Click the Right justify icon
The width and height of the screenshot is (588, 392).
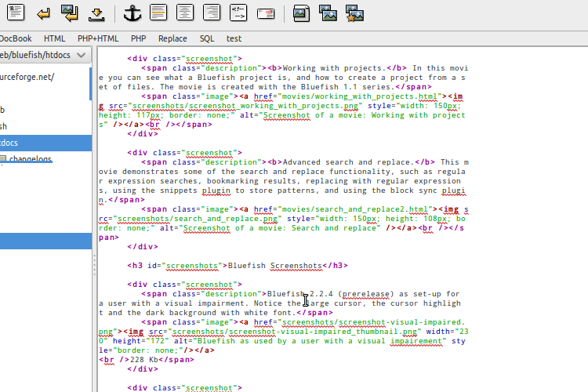click(x=211, y=12)
